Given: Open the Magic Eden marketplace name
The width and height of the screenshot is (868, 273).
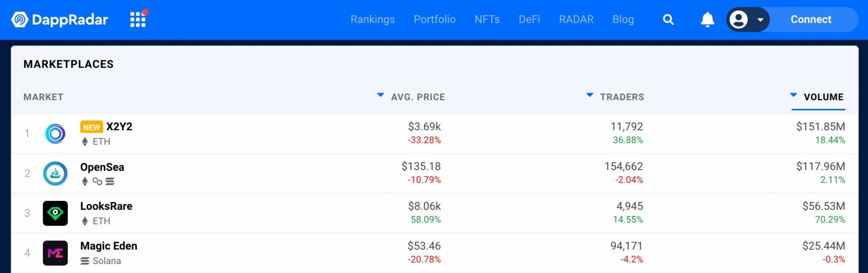Looking at the screenshot, I should pyautogui.click(x=109, y=246).
